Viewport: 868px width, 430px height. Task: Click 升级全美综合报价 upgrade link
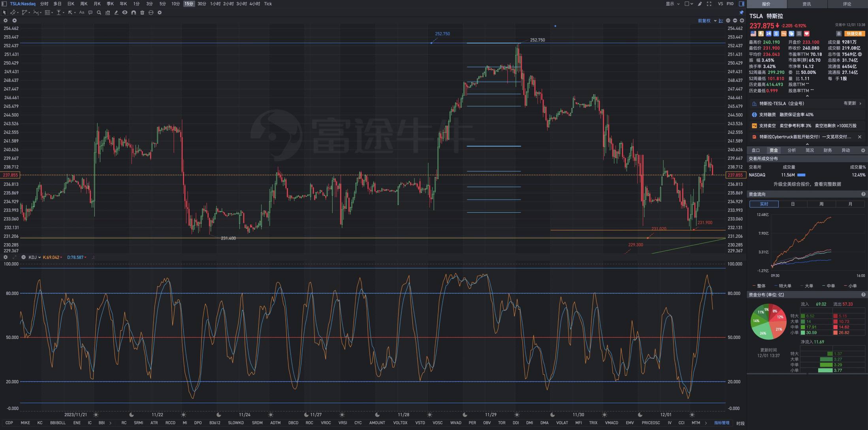(807, 184)
